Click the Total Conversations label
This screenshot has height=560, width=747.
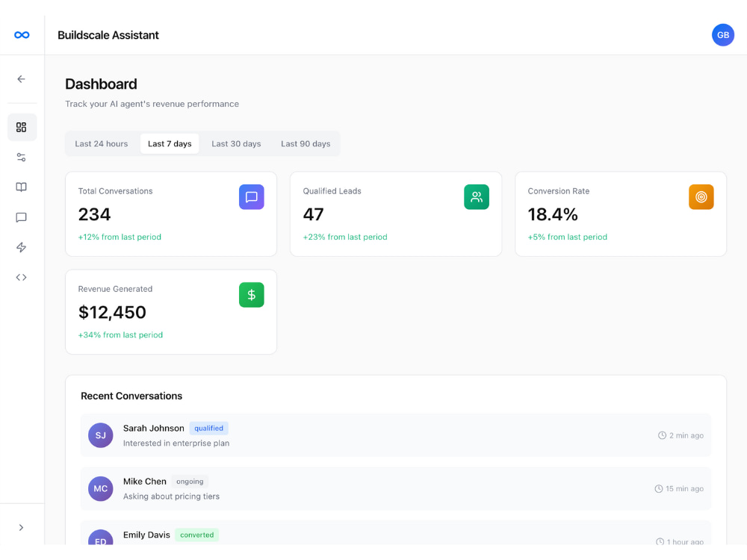pyautogui.click(x=115, y=191)
